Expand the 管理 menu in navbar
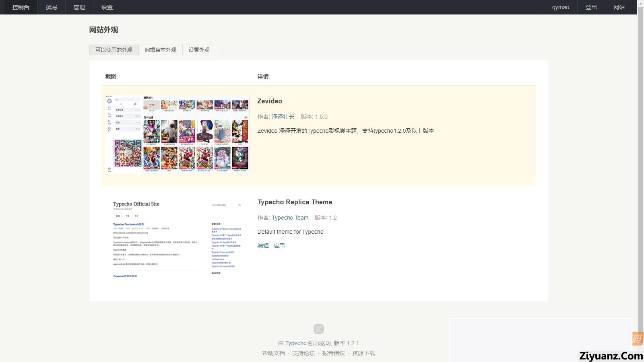 pos(79,7)
